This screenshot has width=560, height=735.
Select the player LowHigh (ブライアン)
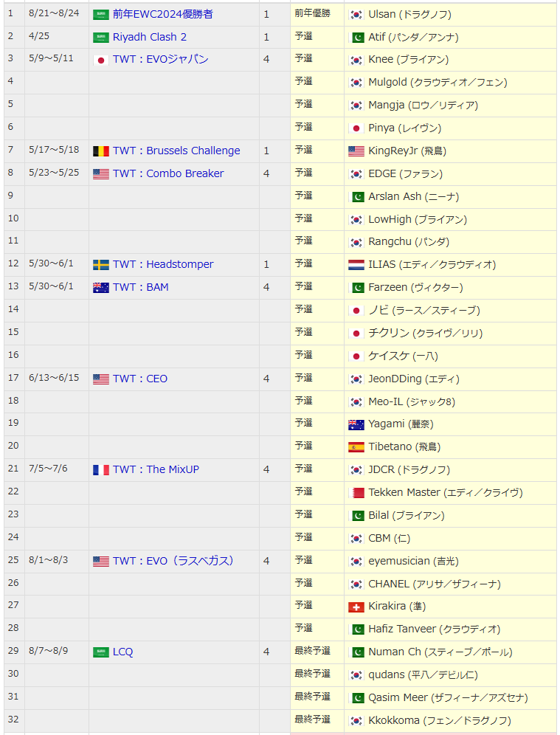[x=418, y=219]
